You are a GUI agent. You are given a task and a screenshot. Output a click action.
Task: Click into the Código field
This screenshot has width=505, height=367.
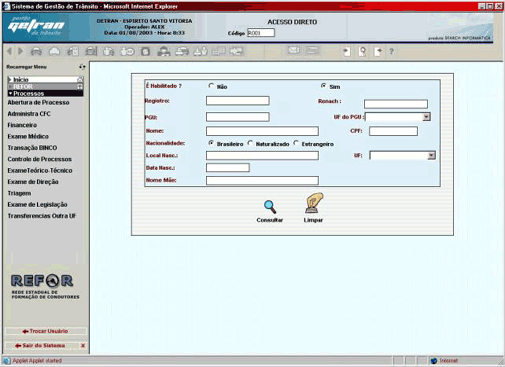261,33
